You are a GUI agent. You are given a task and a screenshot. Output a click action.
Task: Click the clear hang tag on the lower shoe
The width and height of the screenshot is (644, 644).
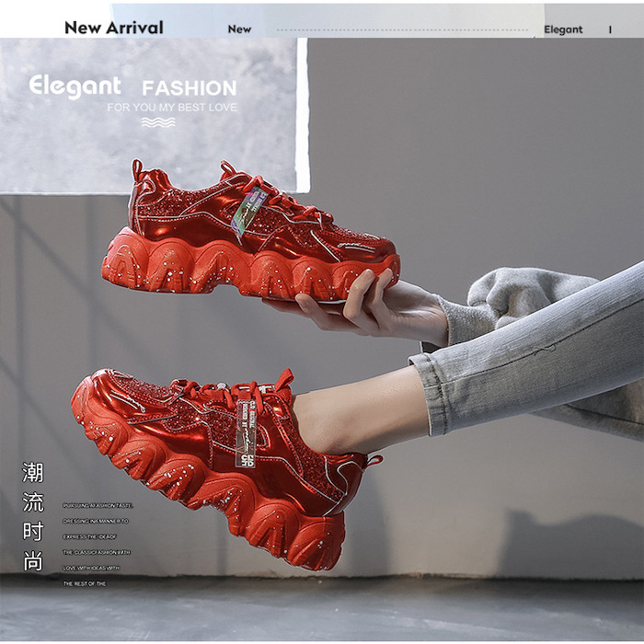[x=246, y=434]
